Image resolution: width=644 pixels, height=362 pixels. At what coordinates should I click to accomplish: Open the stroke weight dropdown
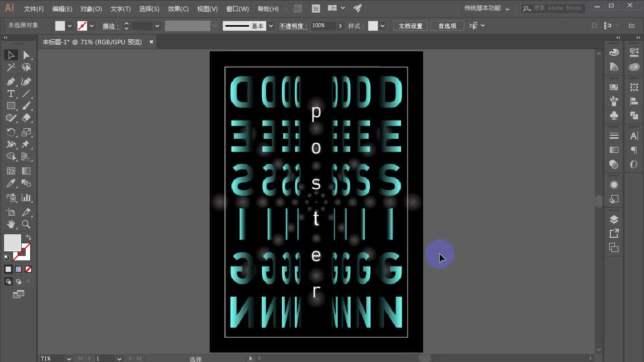click(157, 26)
